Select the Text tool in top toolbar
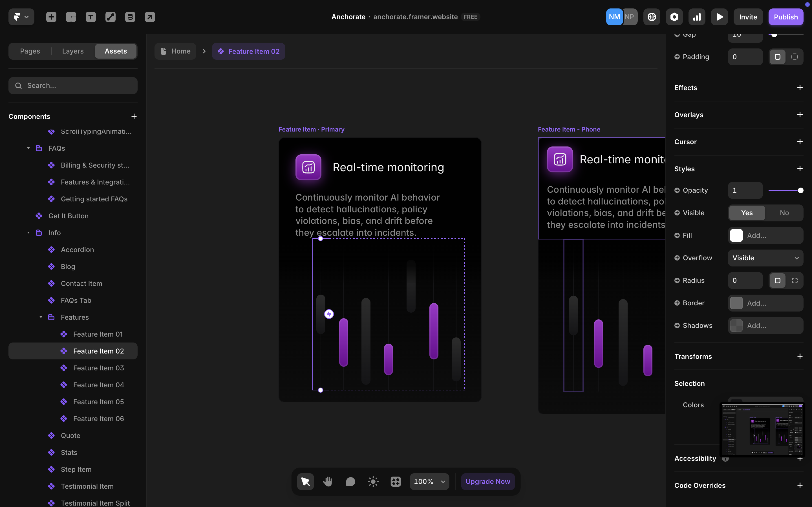 91,17
